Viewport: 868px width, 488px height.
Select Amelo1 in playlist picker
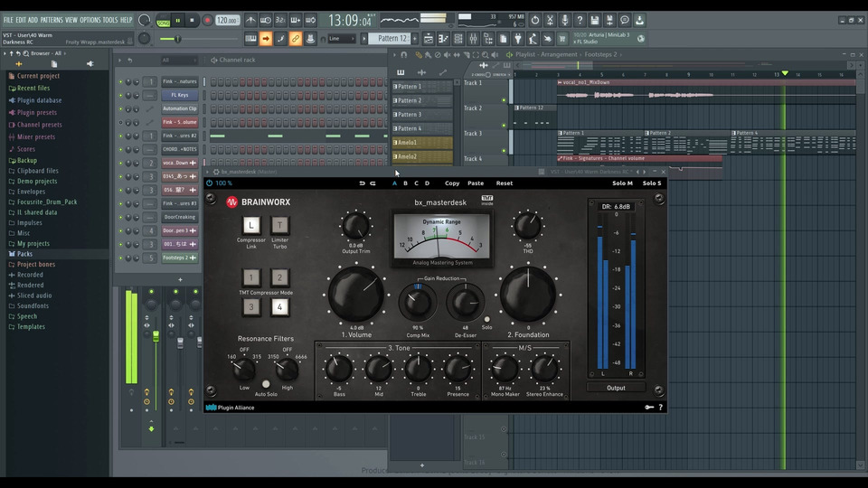pos(422,143)
